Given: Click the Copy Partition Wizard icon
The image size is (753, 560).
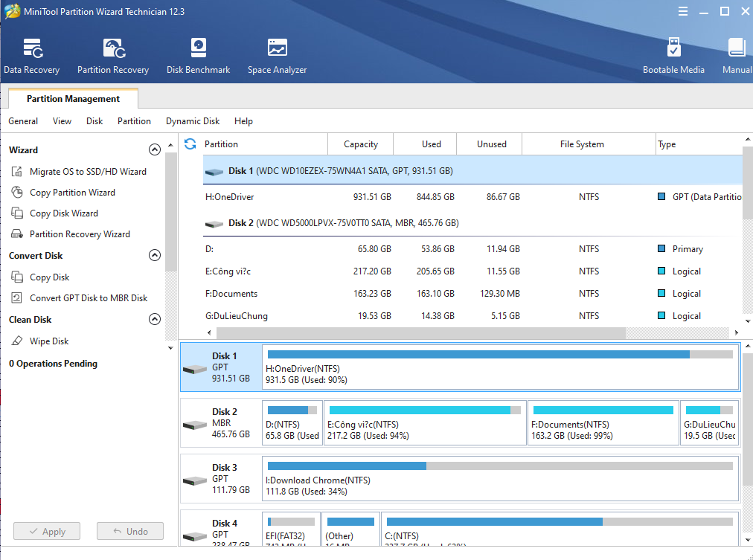Looking at the screenshot, I should coord(17,193).
